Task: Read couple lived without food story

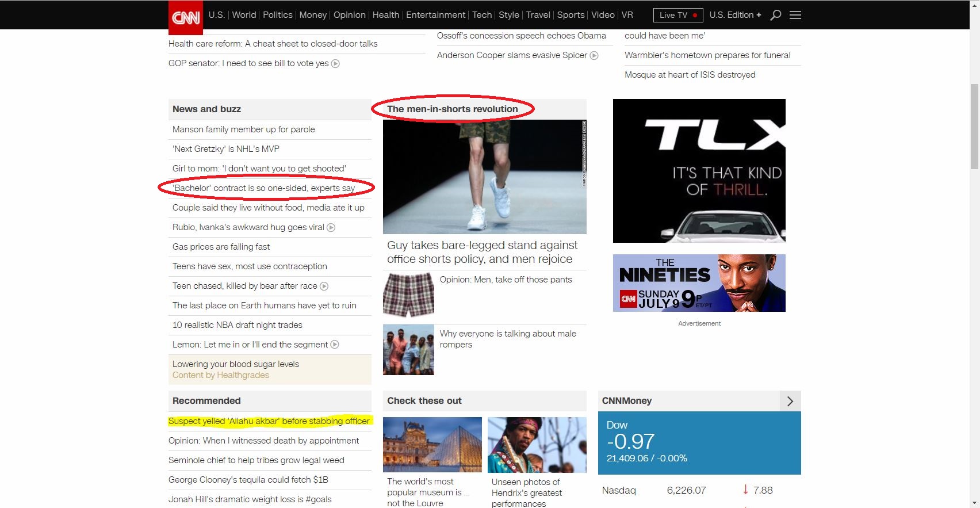Action: point(269,208)
